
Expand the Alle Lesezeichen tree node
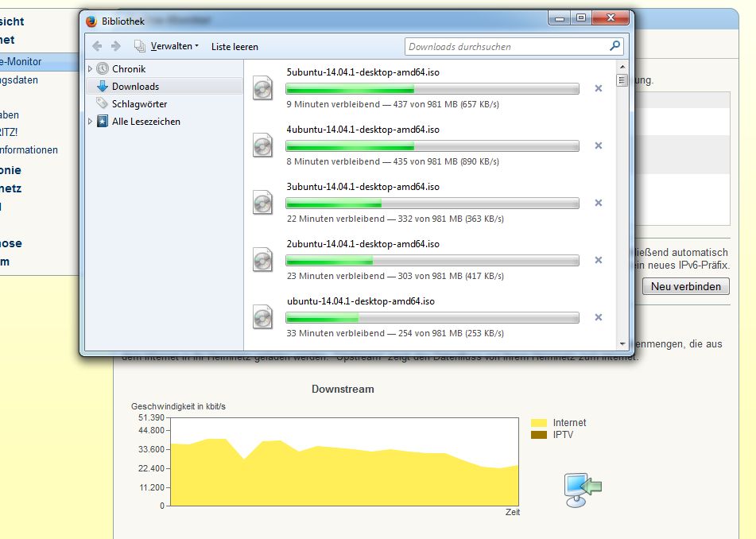(90, 122)
